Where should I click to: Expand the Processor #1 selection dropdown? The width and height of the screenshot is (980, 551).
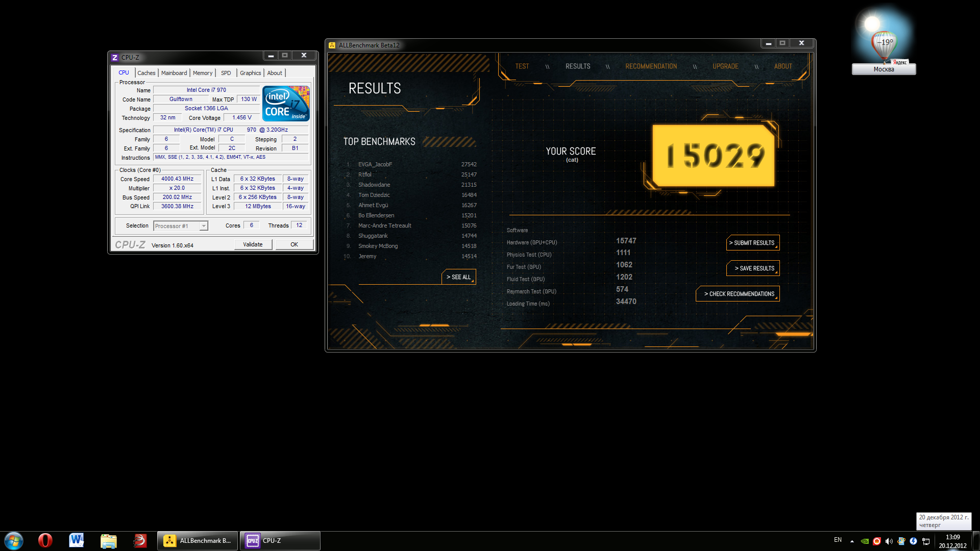(204, 226)
